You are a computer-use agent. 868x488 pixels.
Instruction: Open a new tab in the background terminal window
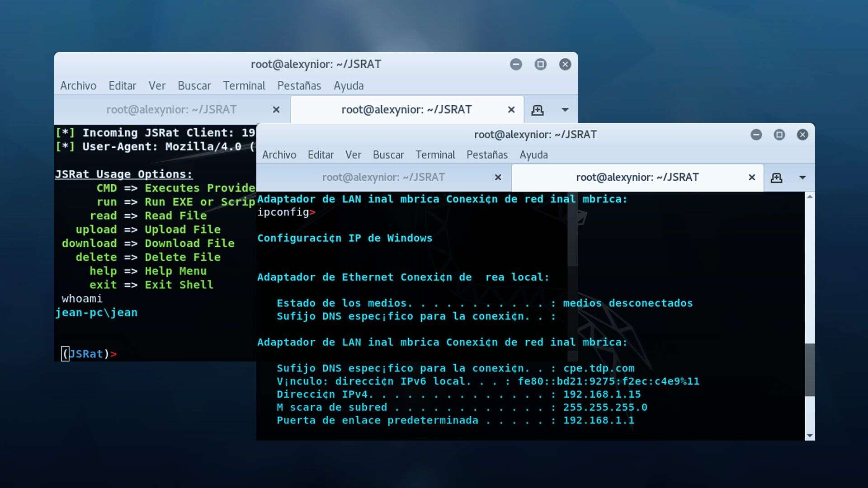537,109
